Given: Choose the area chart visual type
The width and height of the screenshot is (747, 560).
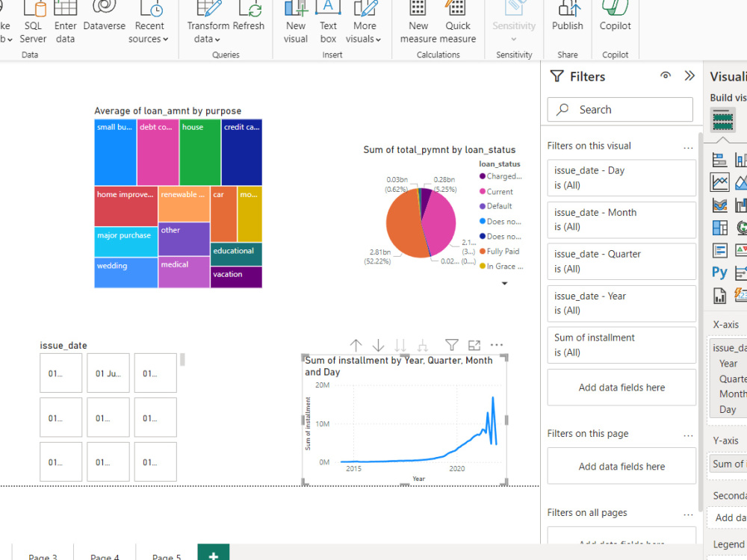Looking at the screenshot, I should pyautogui.click(x=741, y=182).
